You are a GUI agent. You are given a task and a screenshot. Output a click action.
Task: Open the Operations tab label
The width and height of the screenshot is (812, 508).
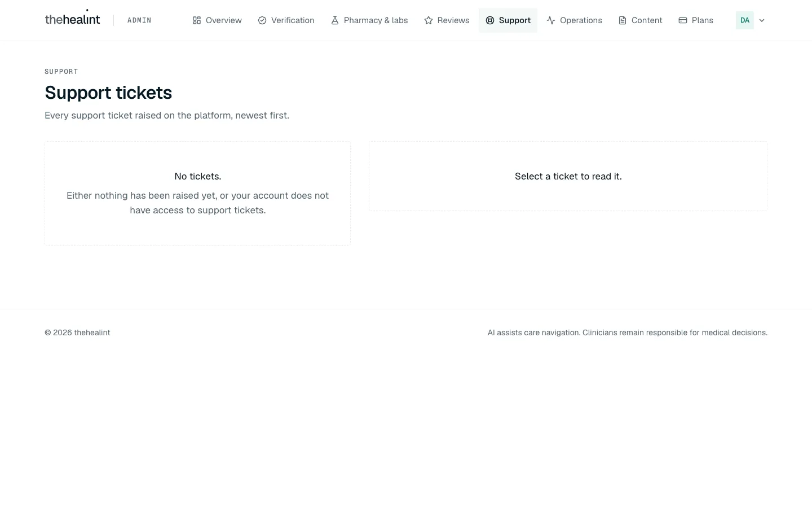coord(581,20)
